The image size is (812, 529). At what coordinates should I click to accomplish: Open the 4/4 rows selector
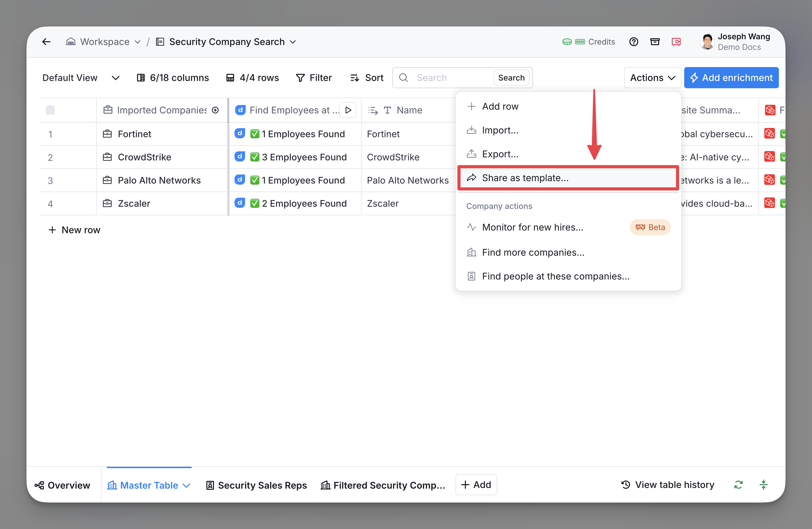[x=253, y=78]
